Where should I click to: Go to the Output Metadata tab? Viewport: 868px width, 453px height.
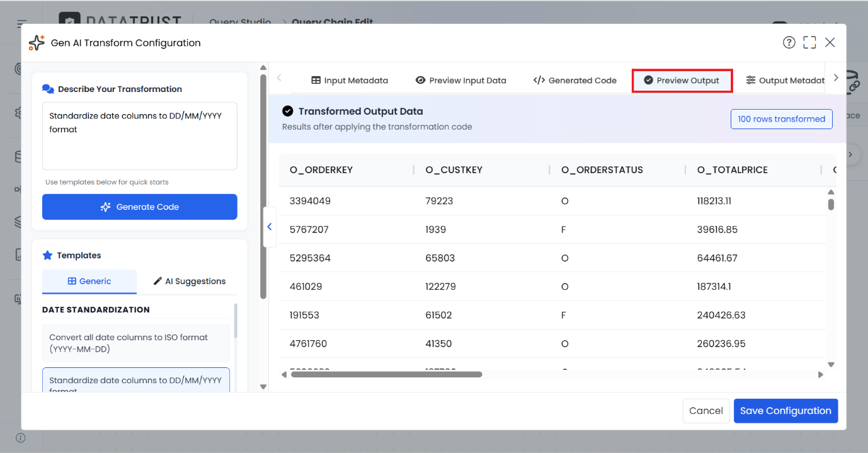(x=785, y=81)
